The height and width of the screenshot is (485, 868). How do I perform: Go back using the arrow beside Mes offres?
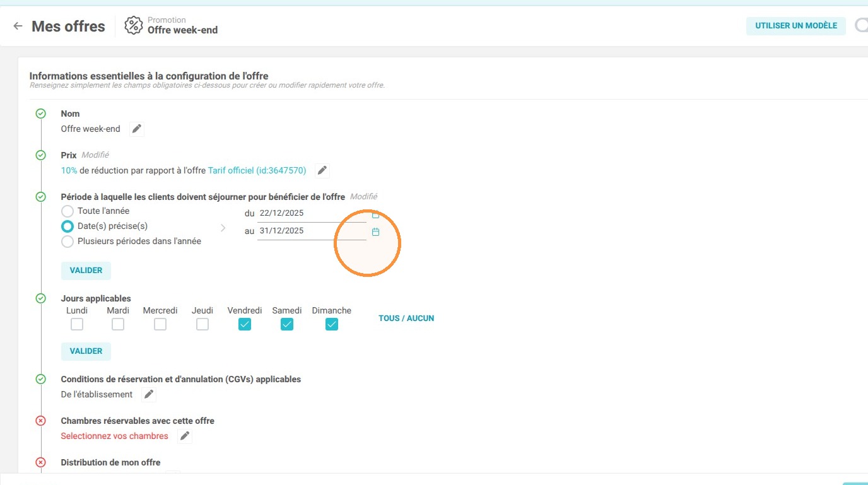coord(18,26)
